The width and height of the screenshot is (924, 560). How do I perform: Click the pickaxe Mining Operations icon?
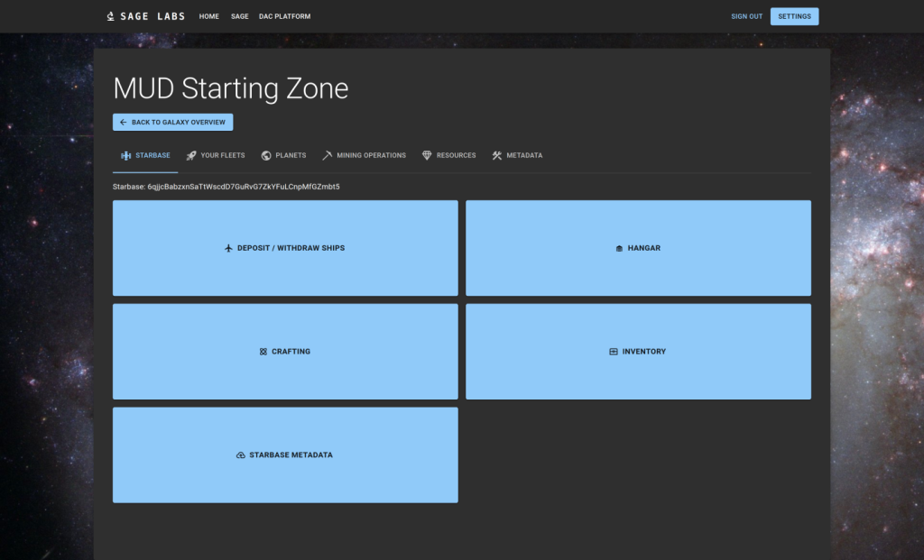(328, 156)
